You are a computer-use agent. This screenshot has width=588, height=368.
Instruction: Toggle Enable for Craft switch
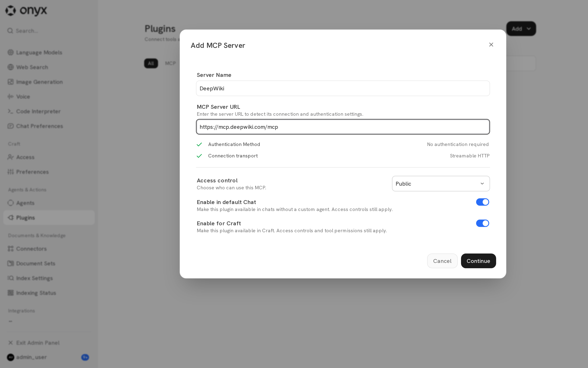pos(482,223)
